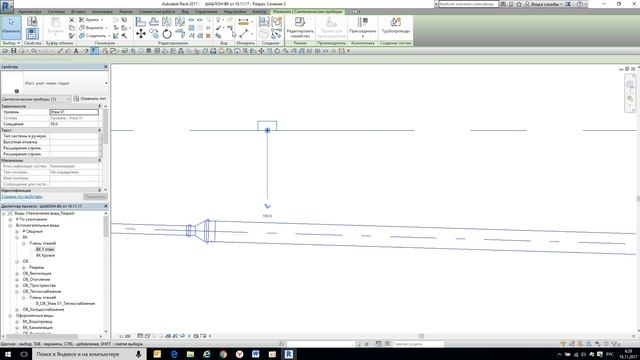
Task: Click the 100.0 temporary dimension text
Action: 267,216
